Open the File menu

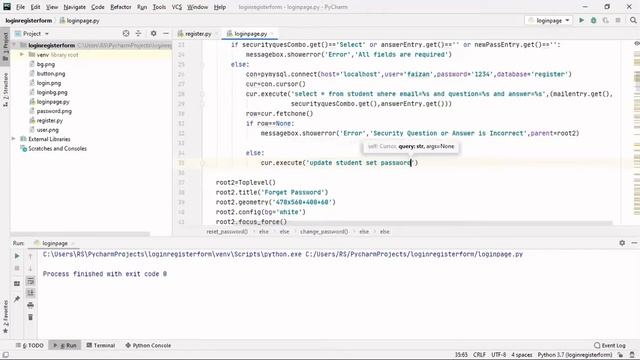[x=20, y=7]
